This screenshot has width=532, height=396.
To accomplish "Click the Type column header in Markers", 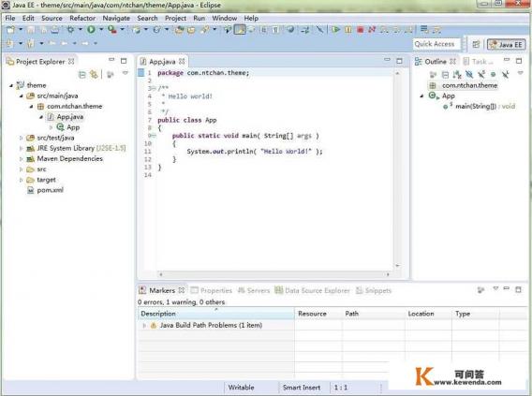I will 476,314.
